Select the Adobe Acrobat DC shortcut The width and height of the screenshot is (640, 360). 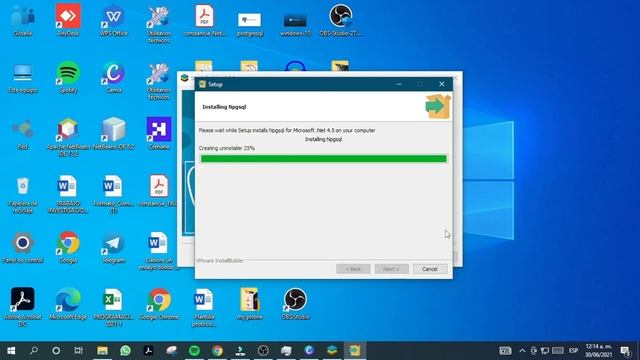pyautogui.click(x=23, y=306)
